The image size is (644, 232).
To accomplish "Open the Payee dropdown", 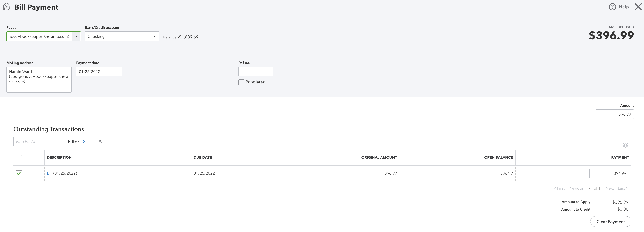I will [76, 36].
